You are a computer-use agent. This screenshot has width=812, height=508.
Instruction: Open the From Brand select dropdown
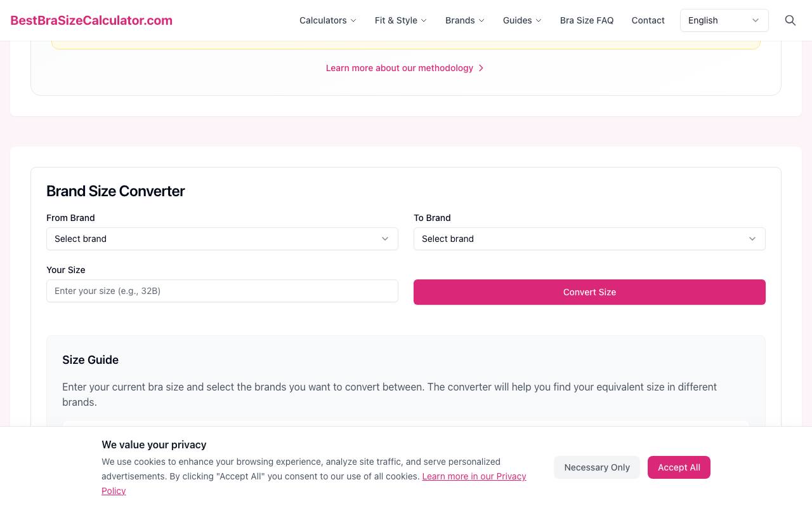tap(222, 239)
